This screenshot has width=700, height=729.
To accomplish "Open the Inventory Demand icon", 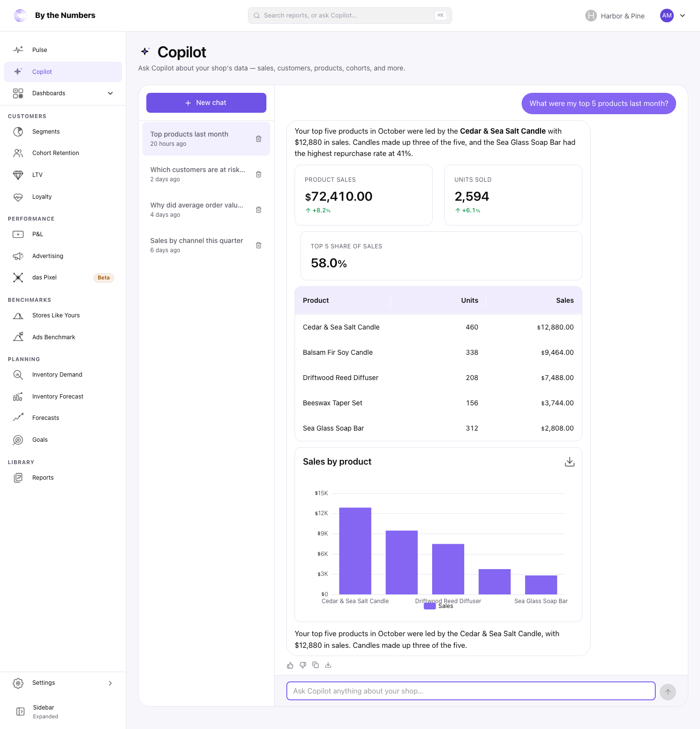I will point(18,375).
